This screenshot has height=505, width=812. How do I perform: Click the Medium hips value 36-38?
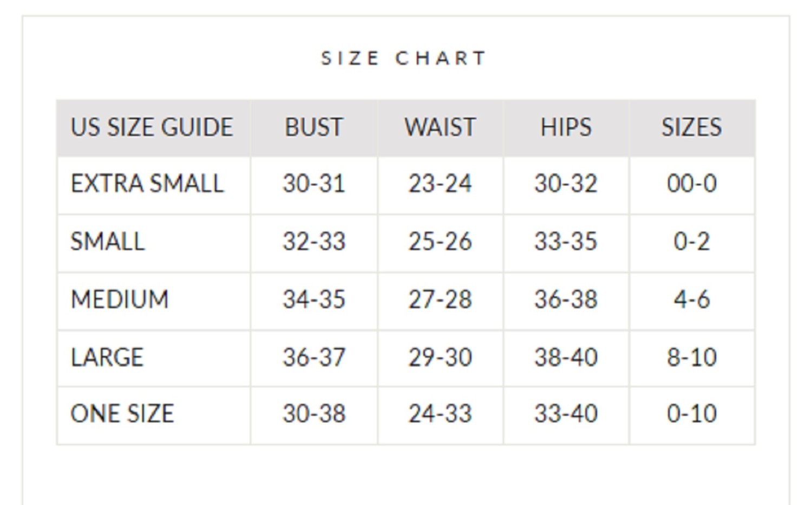click(566, 300)
